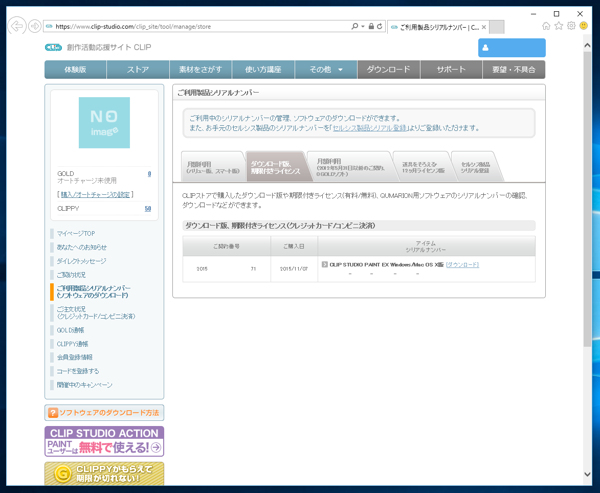Image resolution: width=600 pixels, height=493 pixels.
Task: Open a new browser tab
Action: 497,27
